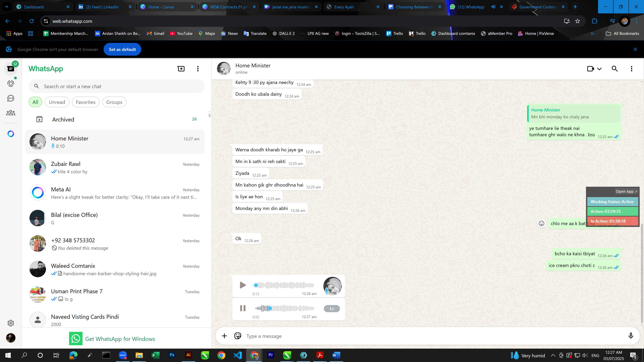Open the Communities icon in sidebar

pos(11,113)
